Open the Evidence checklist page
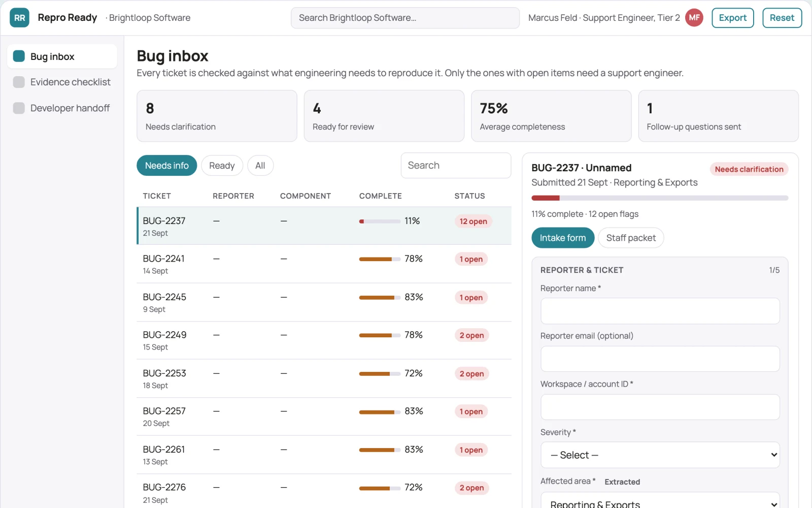The image size is (812, 508). click(x=62, y=82)
